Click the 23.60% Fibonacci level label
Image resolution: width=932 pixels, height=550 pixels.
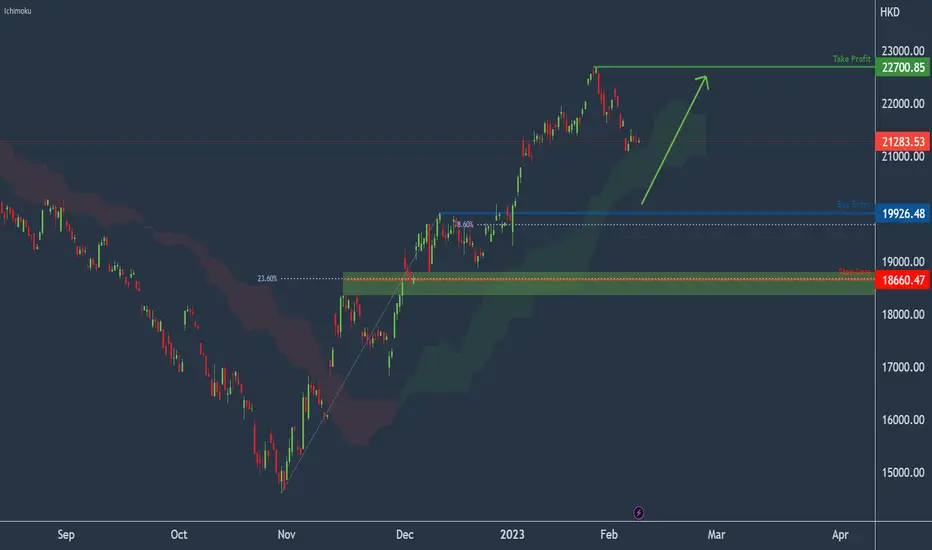(x=267, y=278)
